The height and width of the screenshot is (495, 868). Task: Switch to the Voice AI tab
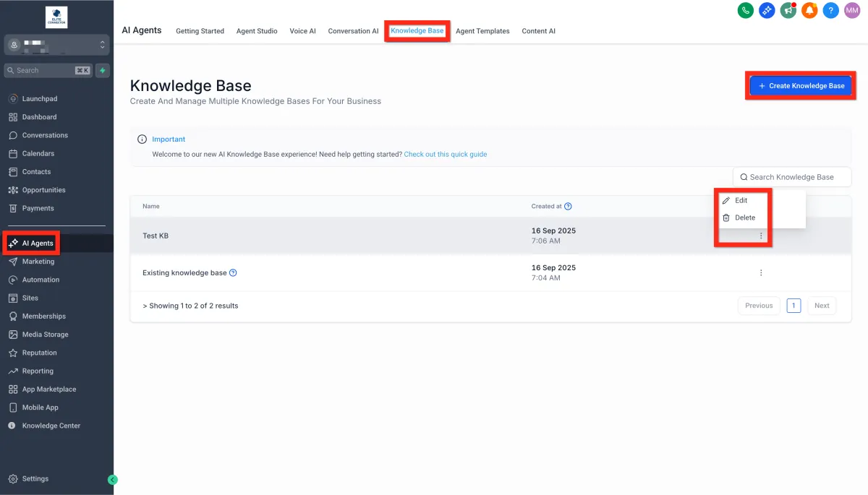[302, 31]
